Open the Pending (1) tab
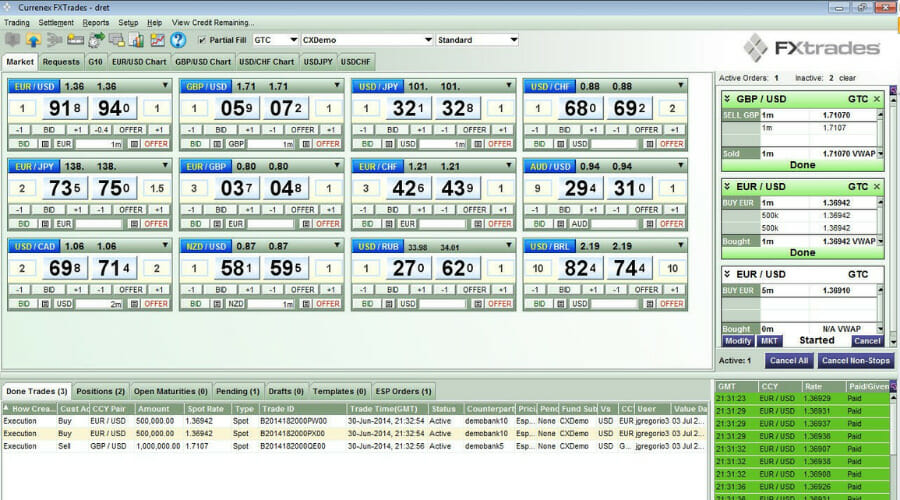Viewport: 900px width, 500px height. click(x=238, y=392)
